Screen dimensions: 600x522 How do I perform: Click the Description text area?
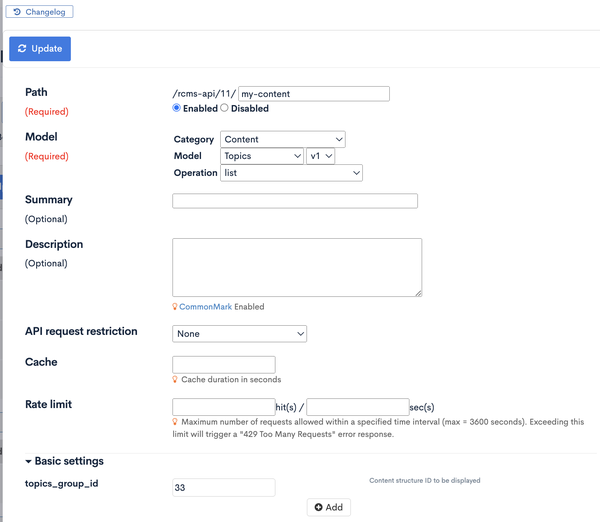coord(297,268)
